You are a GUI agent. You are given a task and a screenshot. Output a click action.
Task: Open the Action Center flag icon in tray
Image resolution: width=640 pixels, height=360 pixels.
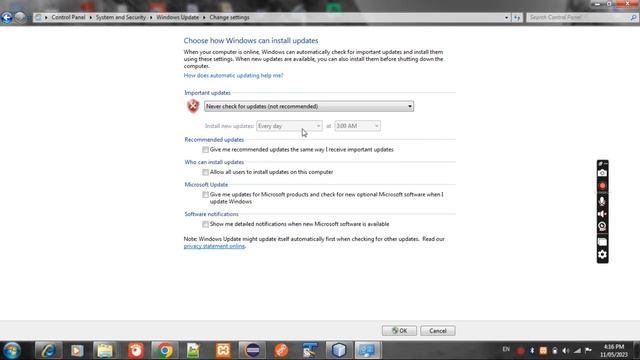(x=588, y=350)
